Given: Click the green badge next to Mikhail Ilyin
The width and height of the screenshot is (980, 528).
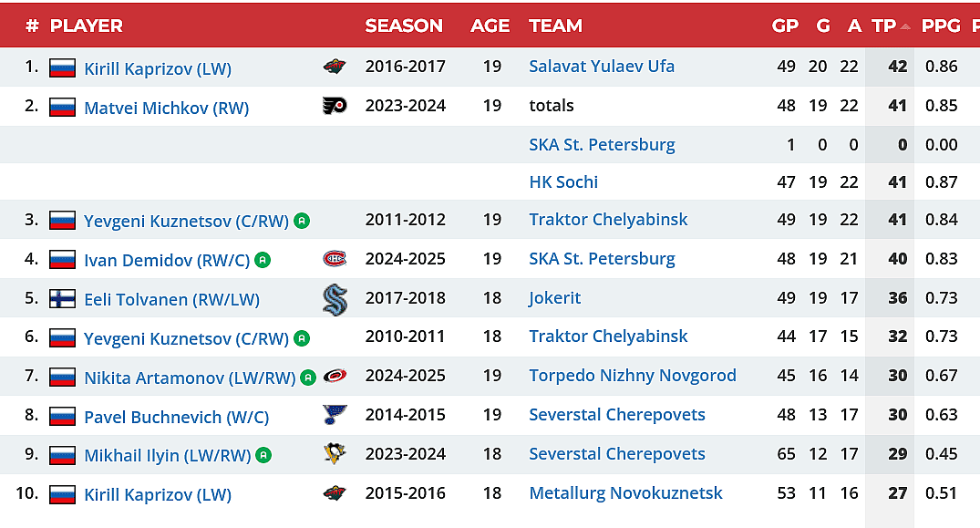Looking at the screenshot, I should (x=263, y=454).
